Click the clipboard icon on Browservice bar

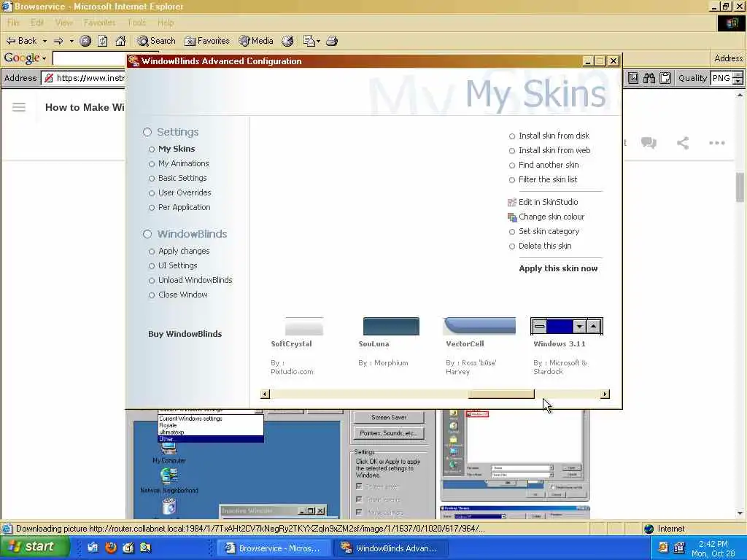(665, 78)
